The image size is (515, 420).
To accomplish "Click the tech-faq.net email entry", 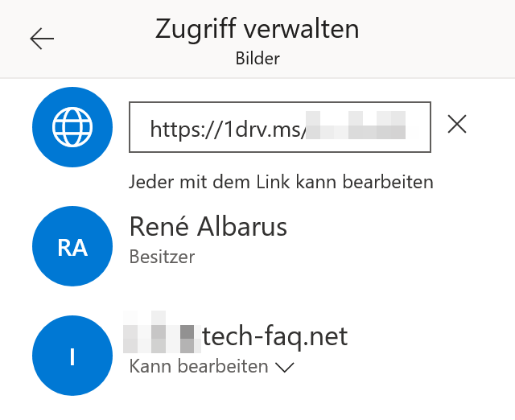I will 235,336.
